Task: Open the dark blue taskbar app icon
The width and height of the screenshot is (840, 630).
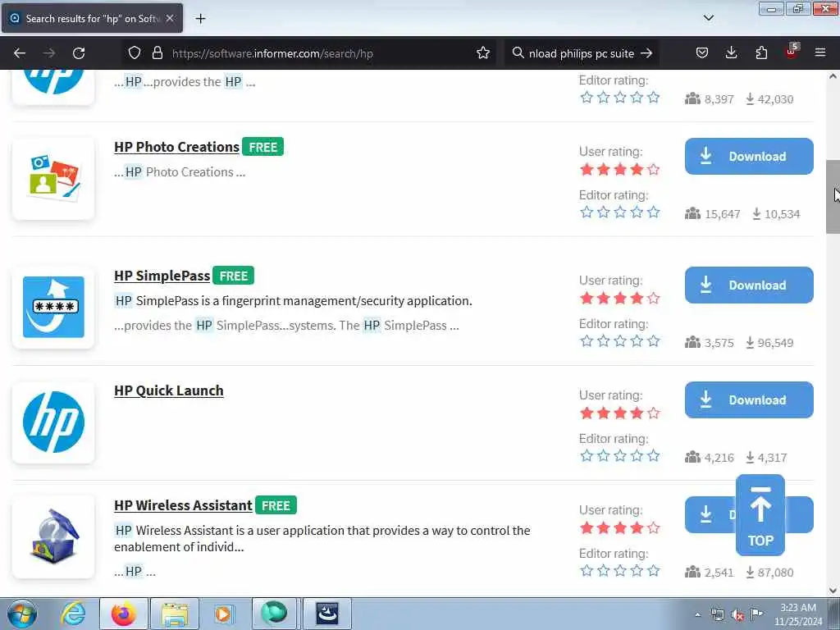Action: pyautogui.click(x=327, y=614)
